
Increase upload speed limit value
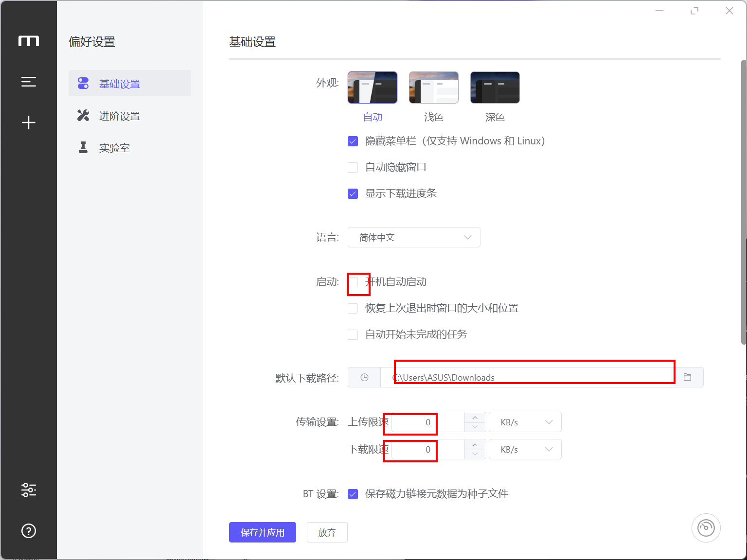coord(475,418)
